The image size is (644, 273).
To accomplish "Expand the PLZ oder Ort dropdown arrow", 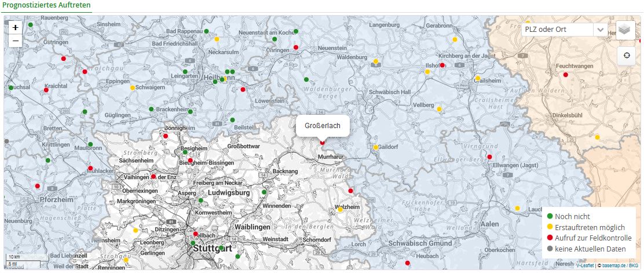I will point(601,30).
